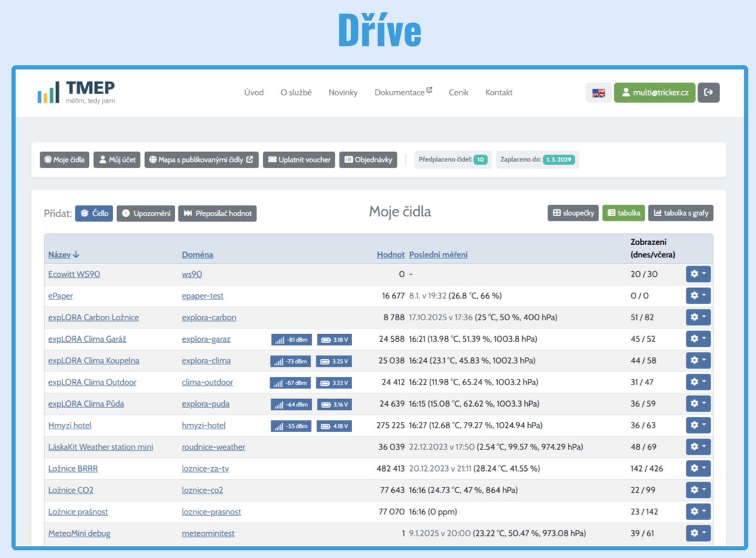The image size is (756, 558).
Task: Add a new Čidlo
Action: [94, 213]
